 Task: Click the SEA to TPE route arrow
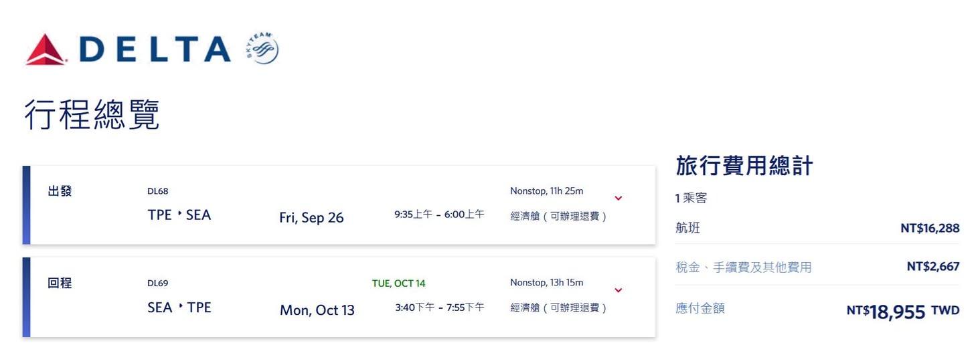[x=180, y=306]
